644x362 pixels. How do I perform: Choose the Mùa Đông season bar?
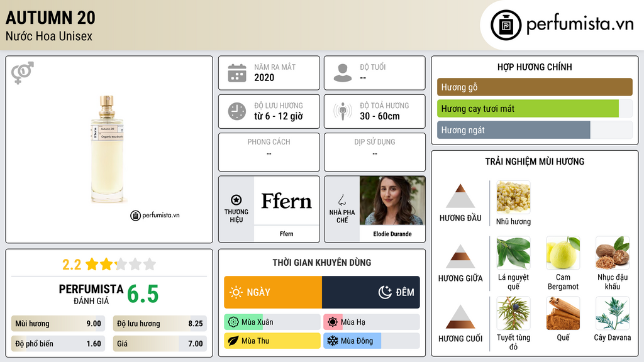click(372, 341)
